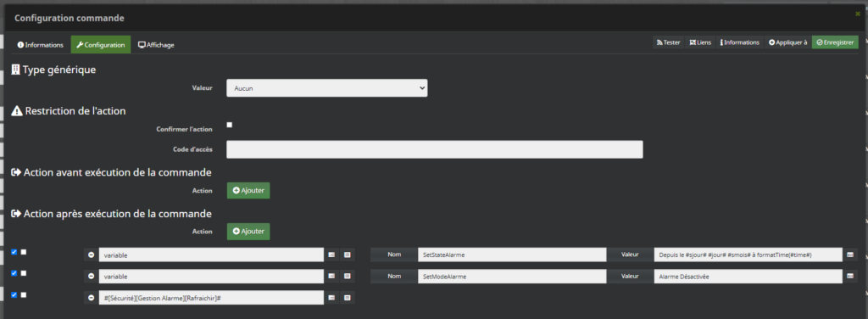The image size is (868, 319).
Task: Edit the first variable command field
Action: click(211, 255)
